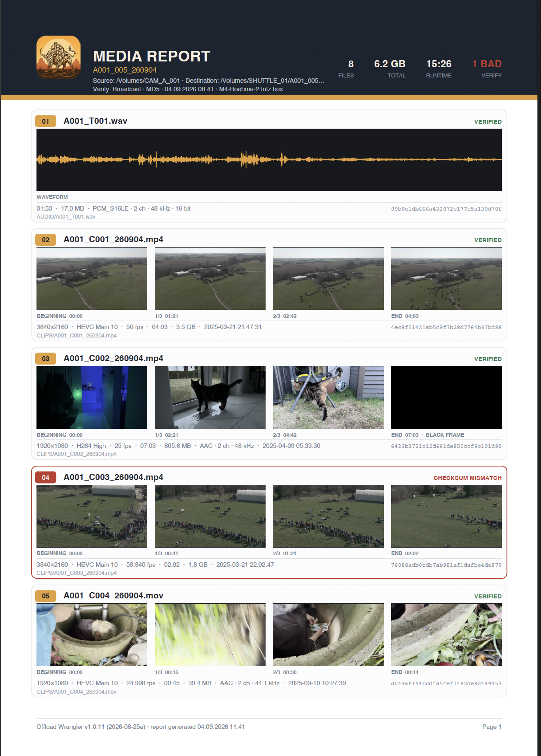Open the 1/3 01:21 thumbnail of A001_C001
541x756 pixels.
(210, 279)
